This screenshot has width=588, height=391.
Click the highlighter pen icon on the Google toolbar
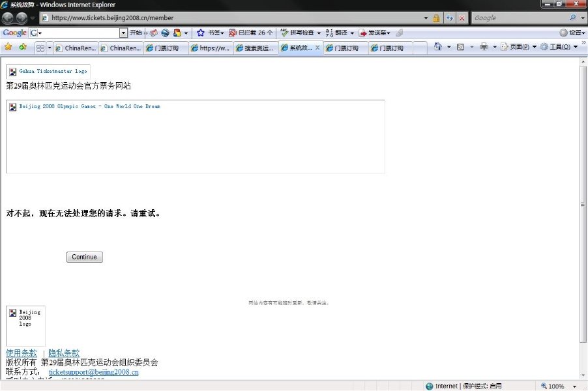400,33
